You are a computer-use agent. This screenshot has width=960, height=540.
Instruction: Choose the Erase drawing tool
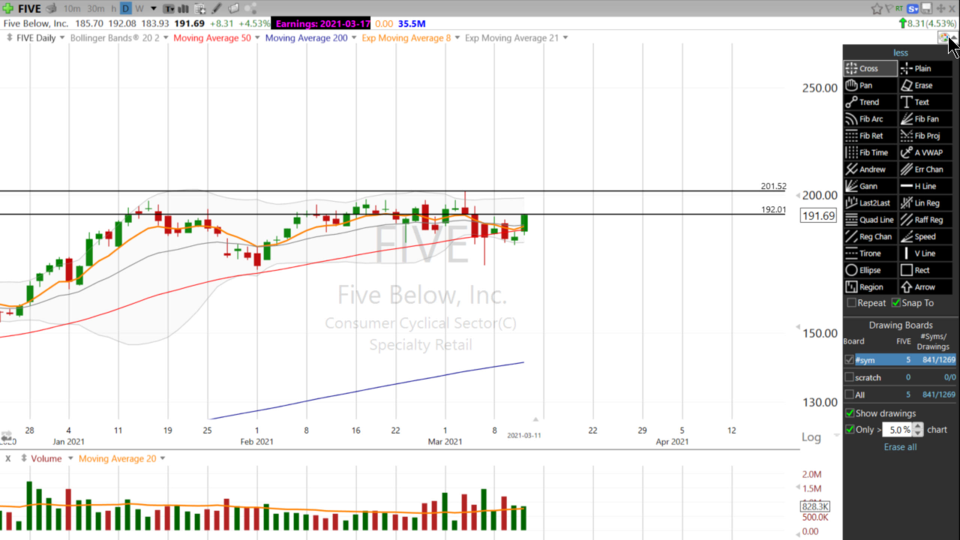coord(925,85)
